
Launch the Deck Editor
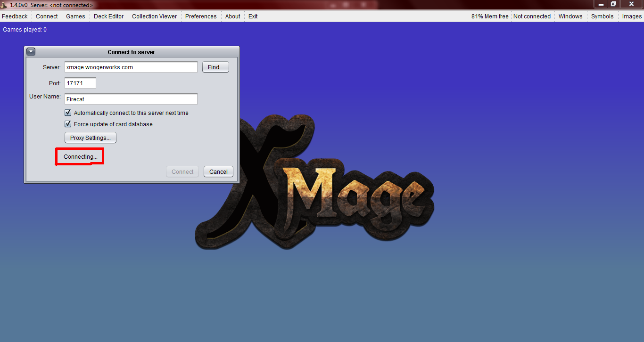[108, 16]
